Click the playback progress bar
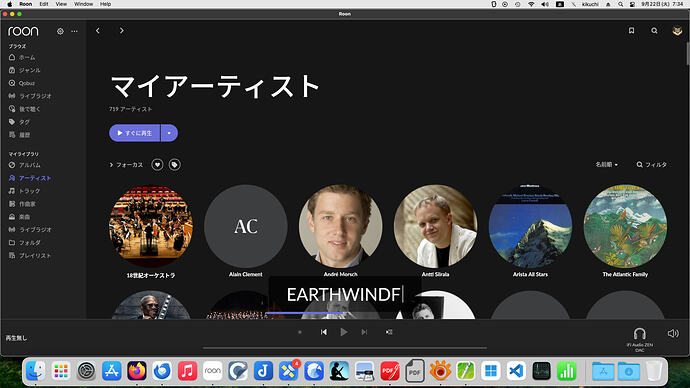Image resolution: width=690 pixels, height=388 pixels. [345, 348]
